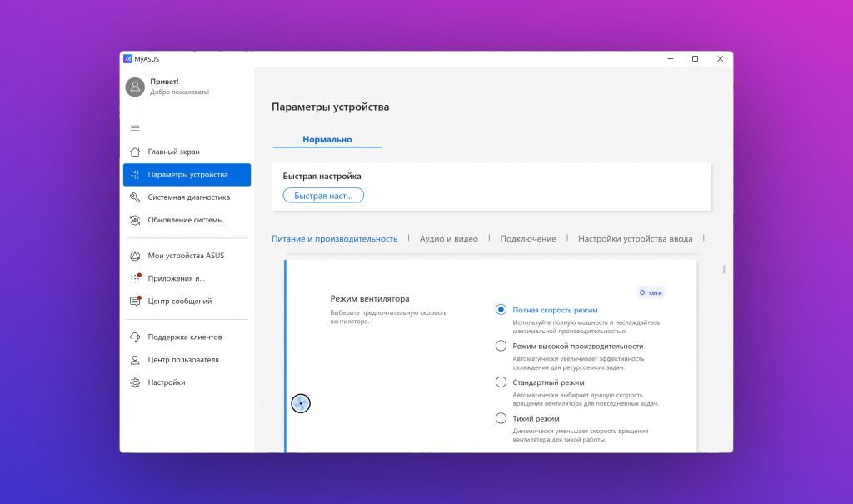The width and height of the screenshot is (853, 504).
Task: Open Настройки устройства ввода tab
Action: [x=635, y=239]
